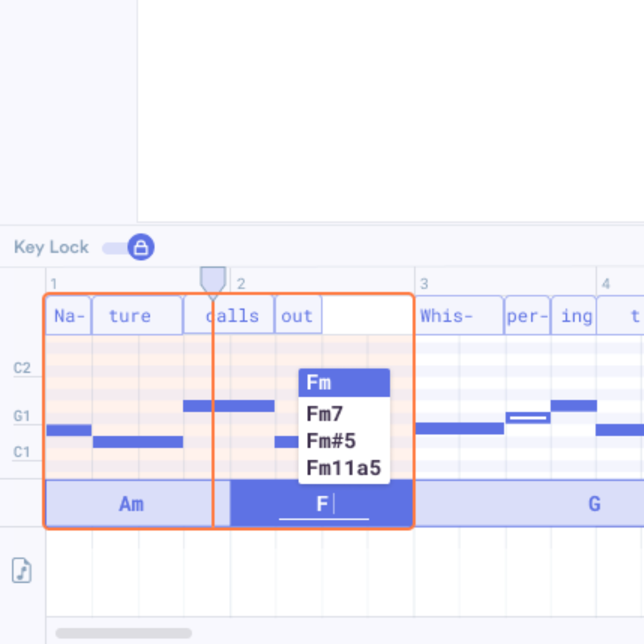Select the "Na-" lyric syllable

(x=69, y=315)
